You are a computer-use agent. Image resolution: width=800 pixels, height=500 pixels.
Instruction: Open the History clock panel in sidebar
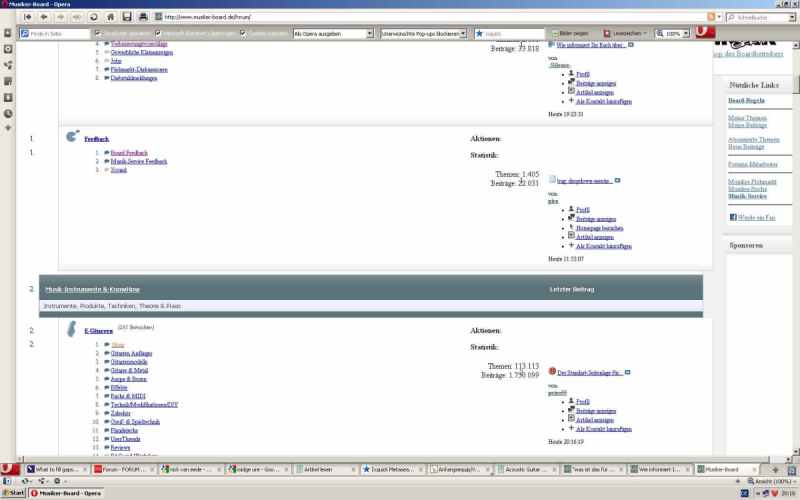[8, 114]
